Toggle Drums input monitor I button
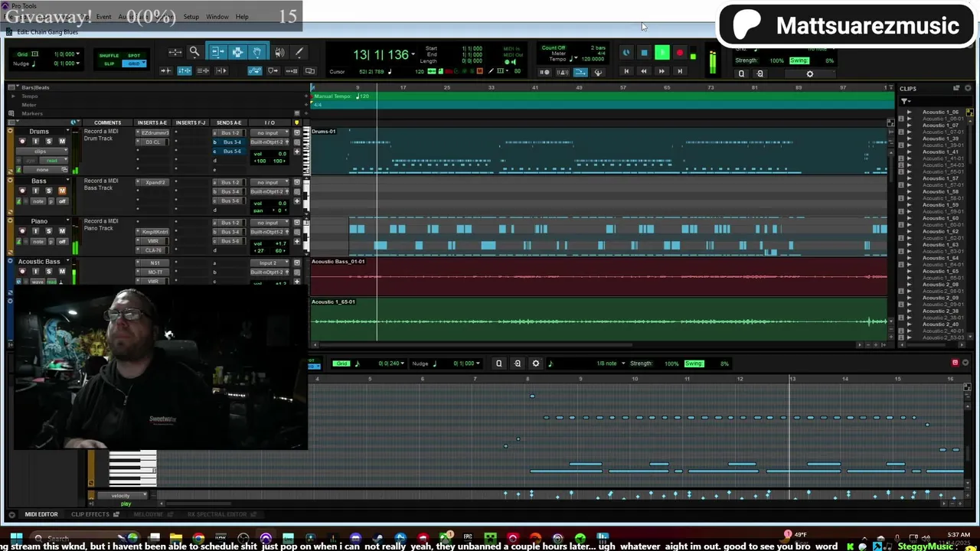Viewport: 980px width, 551px height. (35, 142)
